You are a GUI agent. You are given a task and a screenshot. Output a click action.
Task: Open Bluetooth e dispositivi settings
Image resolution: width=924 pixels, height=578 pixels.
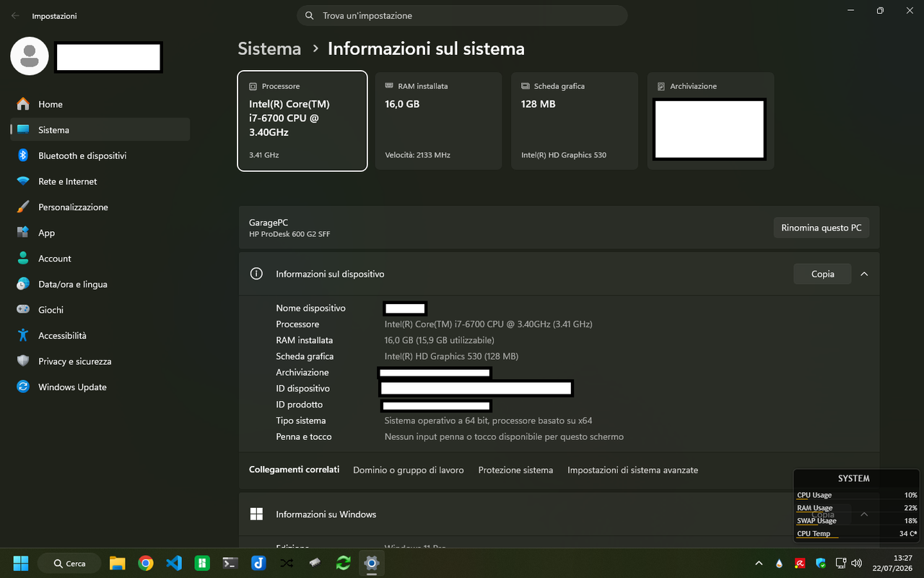100,155
